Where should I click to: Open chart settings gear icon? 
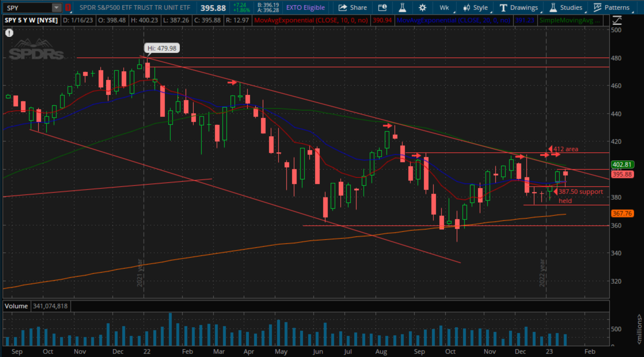click(423, 8)
